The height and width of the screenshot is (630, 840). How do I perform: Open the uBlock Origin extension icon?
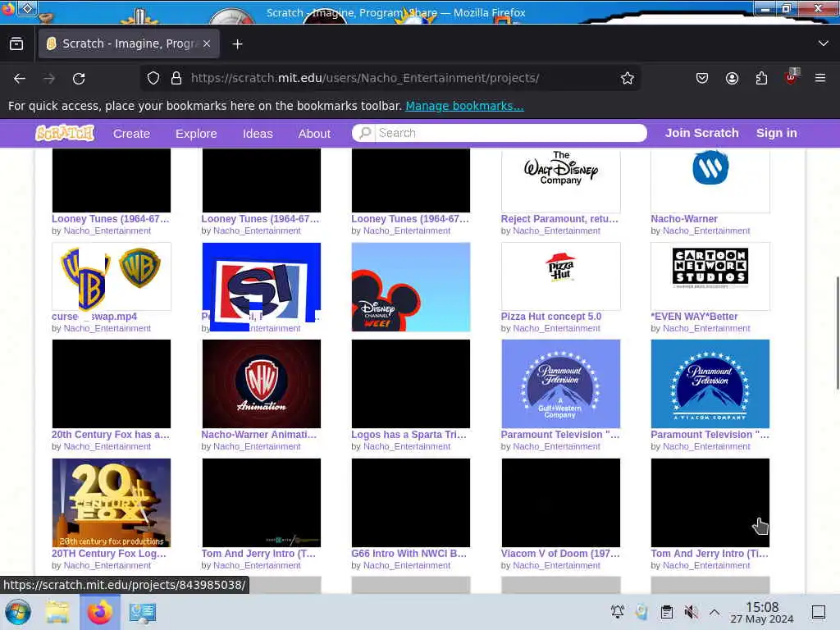[792, 77]
